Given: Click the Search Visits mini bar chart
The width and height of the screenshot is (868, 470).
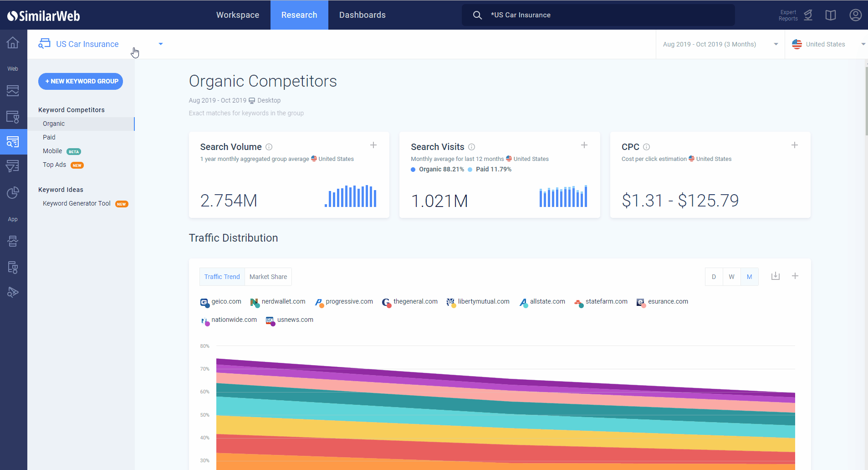Looking at the screenshot, I should [x=563, y=196].
